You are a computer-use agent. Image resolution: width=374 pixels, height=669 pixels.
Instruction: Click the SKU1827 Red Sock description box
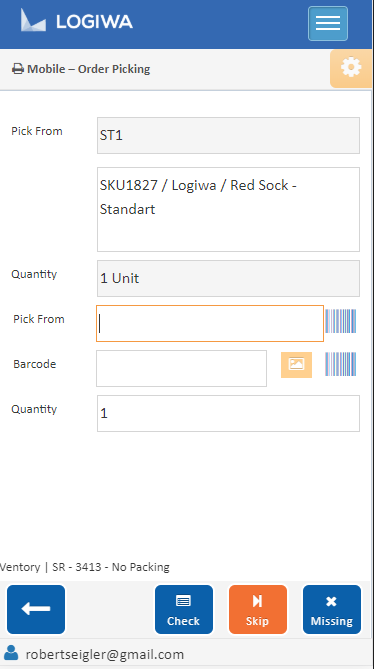[228, 209]
